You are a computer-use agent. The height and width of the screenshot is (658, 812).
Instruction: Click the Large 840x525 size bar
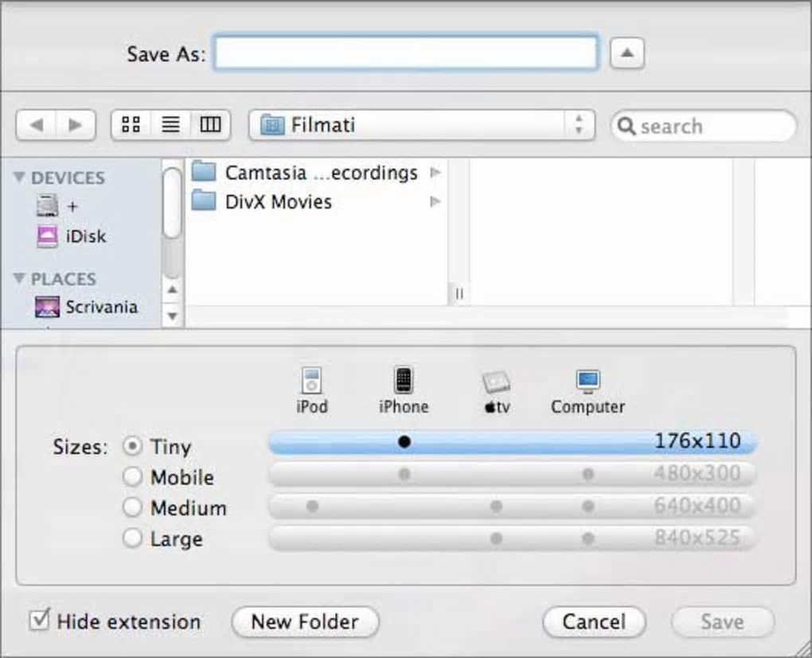(x=511, y=539)
